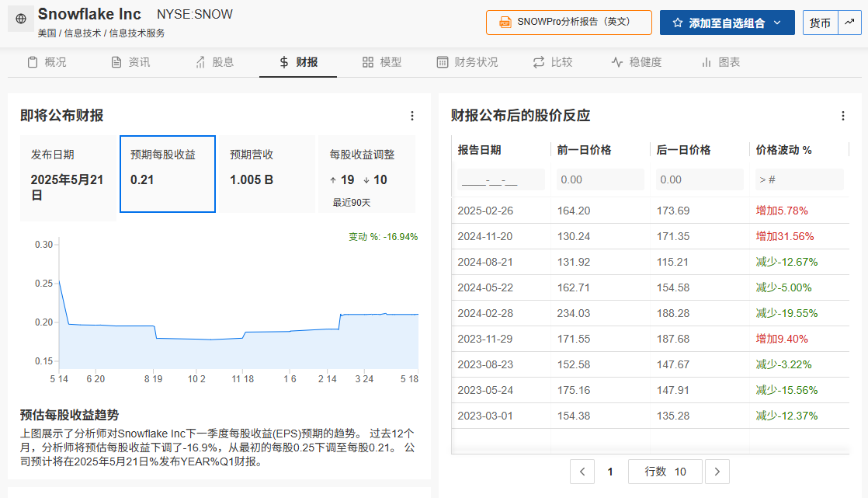Screen dimensions: 868x498
Task: Open the 财报公布后的股价反应 panel more-options menu
Action: click(x=842, y=116)
